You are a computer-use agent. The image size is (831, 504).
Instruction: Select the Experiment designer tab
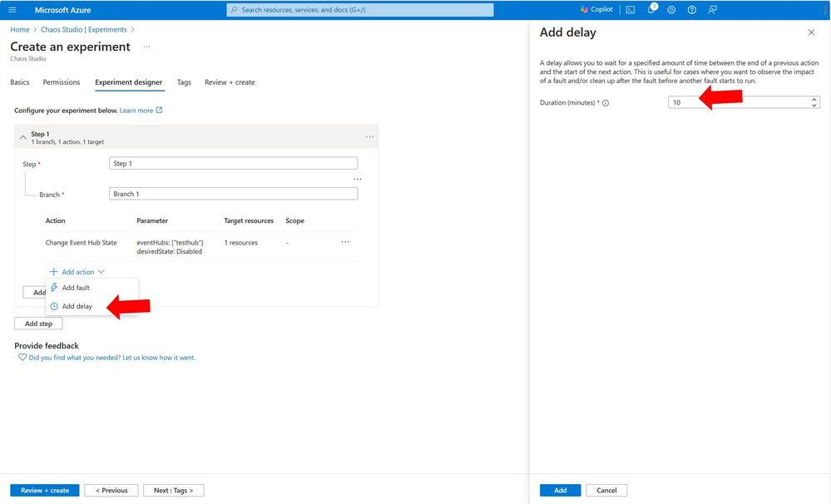point(129,82)
